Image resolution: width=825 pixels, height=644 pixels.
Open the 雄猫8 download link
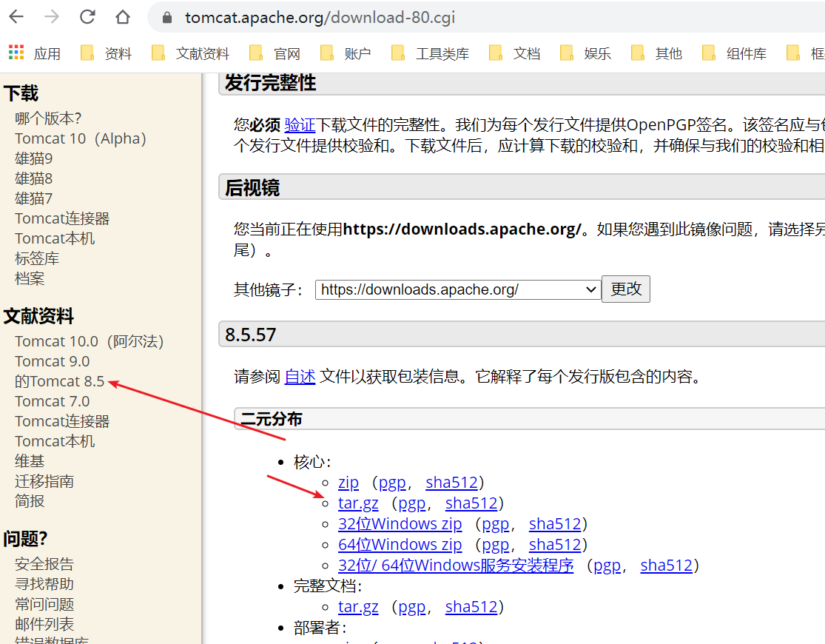[x=34, y=178]
